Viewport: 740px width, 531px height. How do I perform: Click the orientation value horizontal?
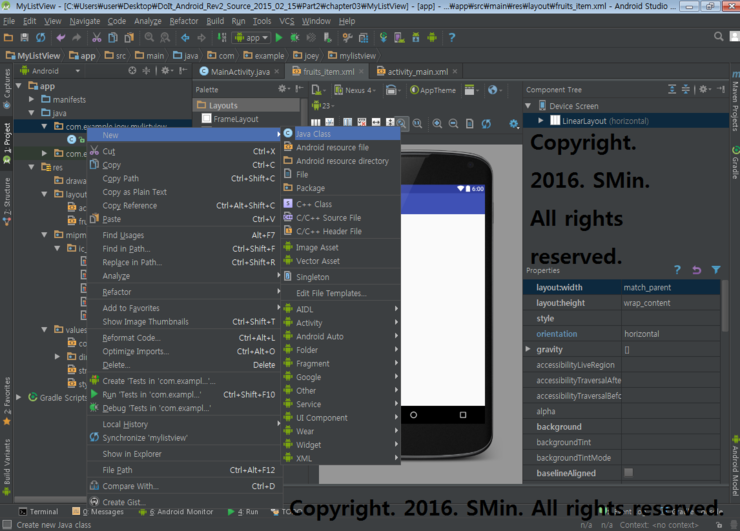671,334
